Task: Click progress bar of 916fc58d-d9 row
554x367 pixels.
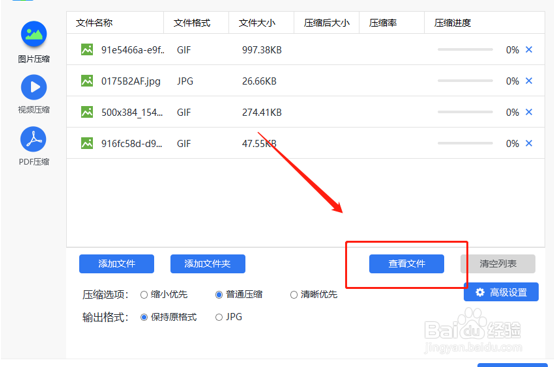Action: click(465, 143)
